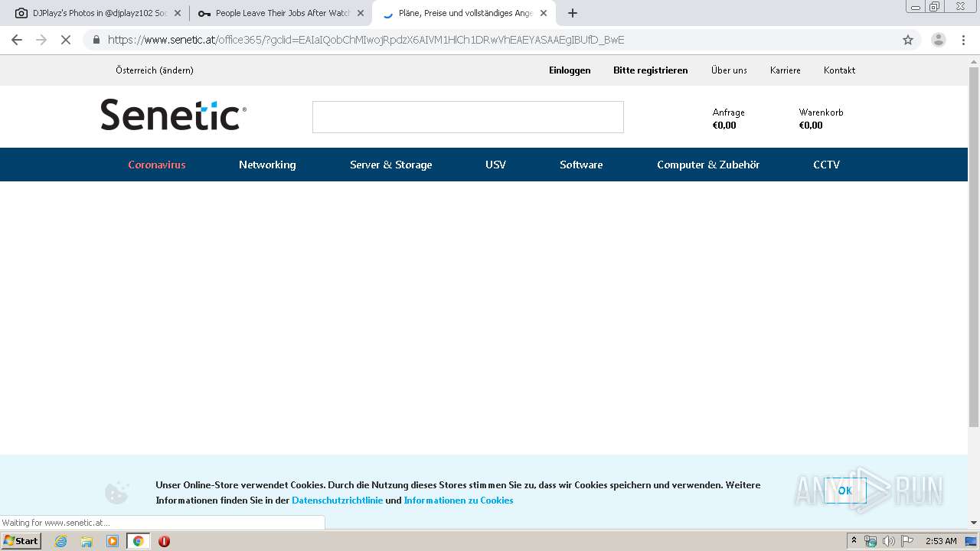Open Server & Storage category
980x551 pixels.
coord(391,165)
